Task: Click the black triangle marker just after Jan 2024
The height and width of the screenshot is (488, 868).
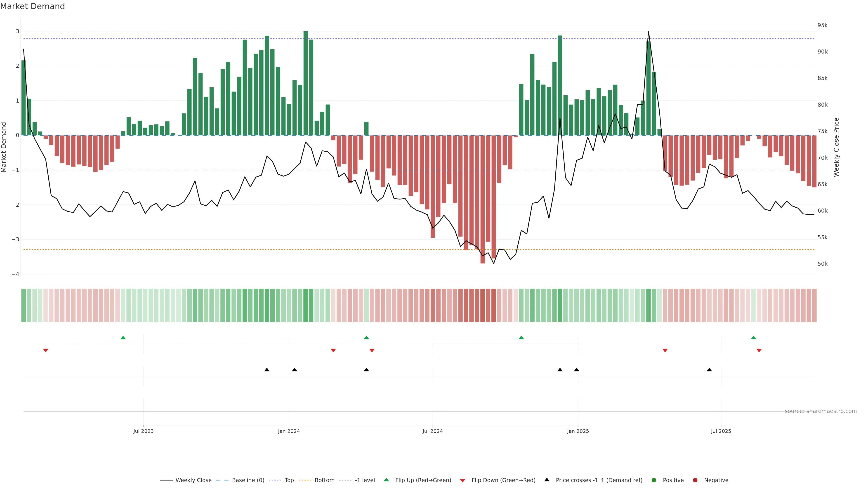Action: click(x=295, y=370)
